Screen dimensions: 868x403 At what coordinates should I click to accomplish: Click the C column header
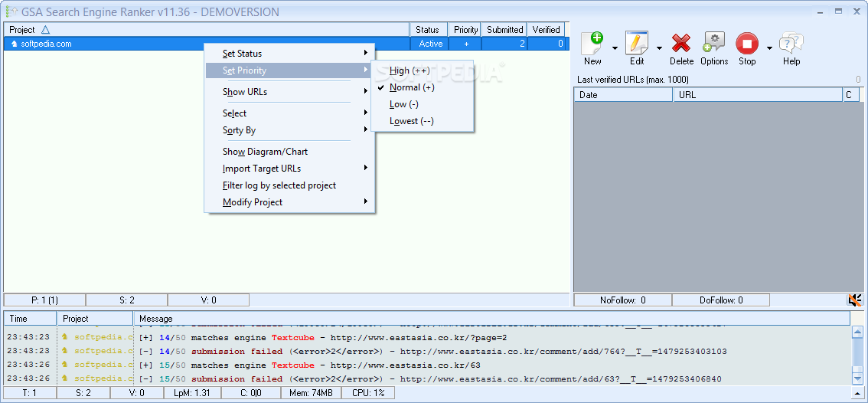pyautogui.click(x=851, y=95)
